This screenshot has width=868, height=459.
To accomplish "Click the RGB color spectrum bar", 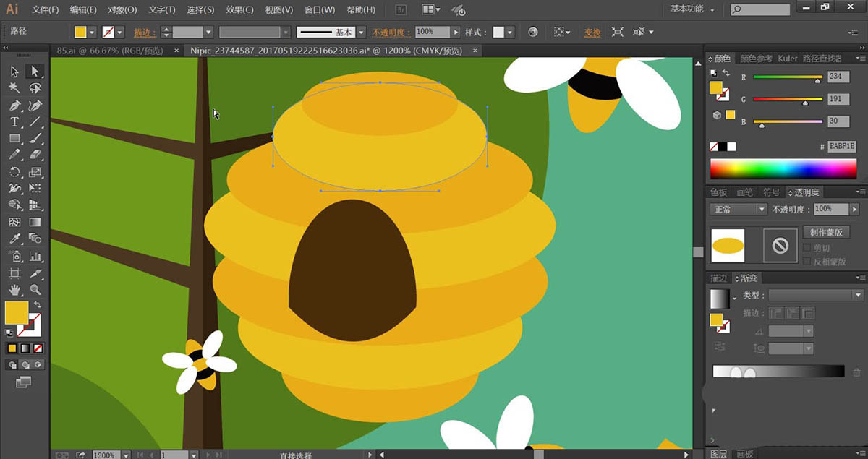I will tap(783, 168).
